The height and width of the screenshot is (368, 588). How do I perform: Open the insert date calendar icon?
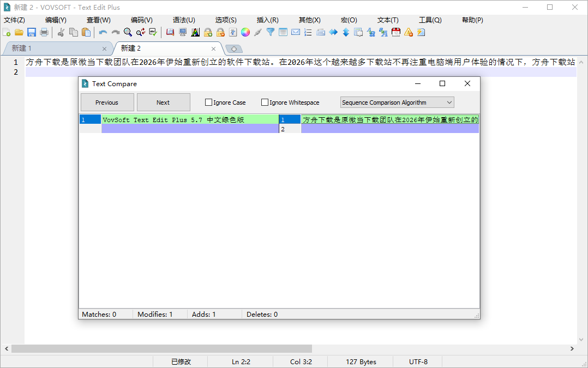(x=395, y=32)
